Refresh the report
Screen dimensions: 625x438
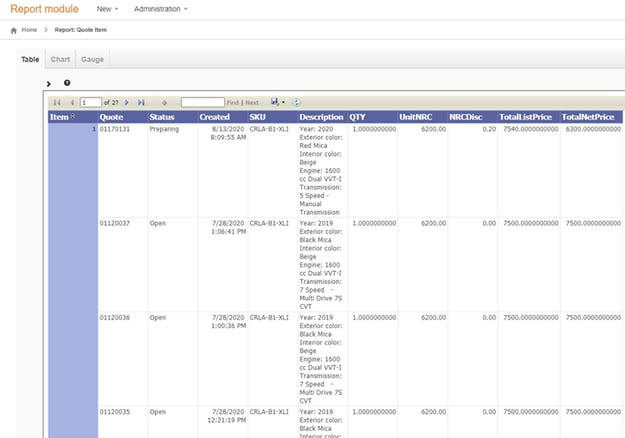[x=296, y=102]
